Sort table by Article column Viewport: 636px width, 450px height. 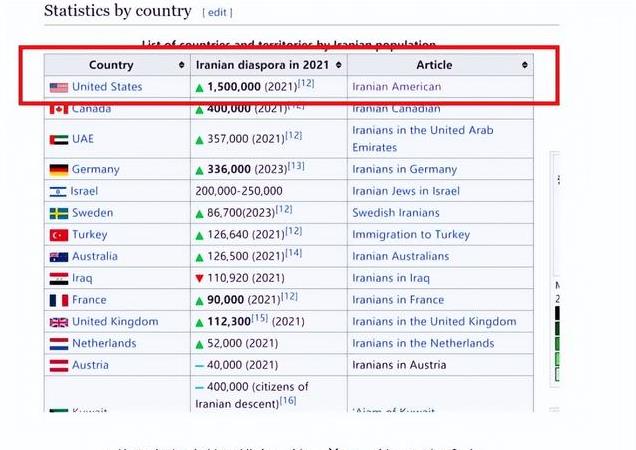tap(524, 65)
